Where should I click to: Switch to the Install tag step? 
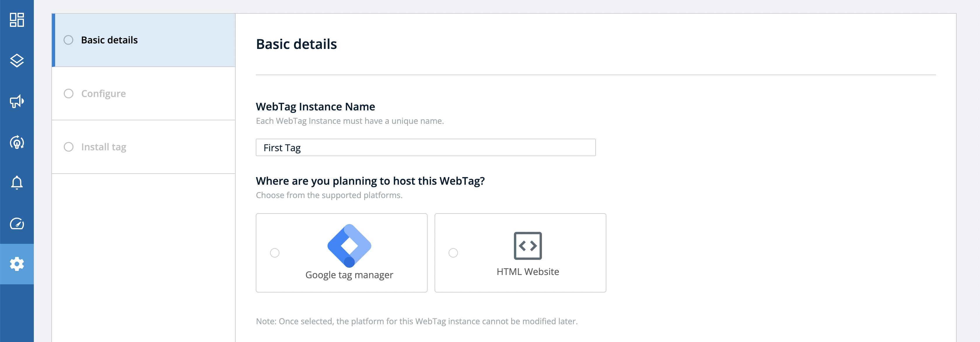coord(143,147)
